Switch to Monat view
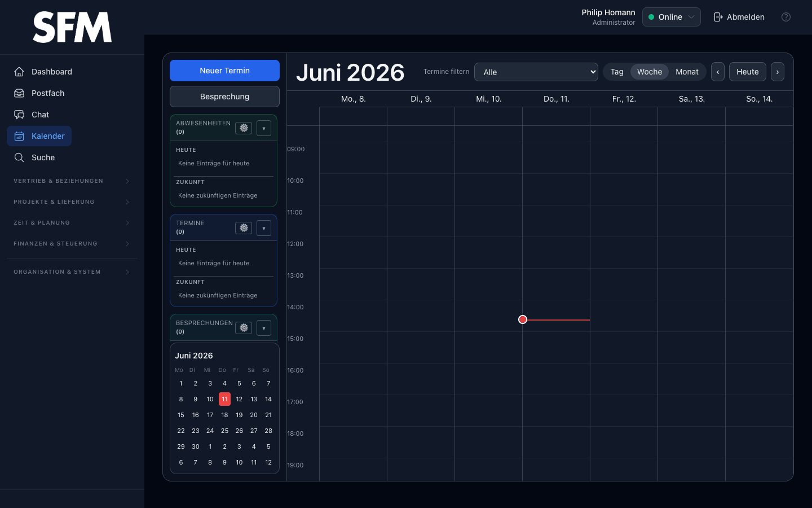This screenshot has height=508, width=812. tap(687, 72)
